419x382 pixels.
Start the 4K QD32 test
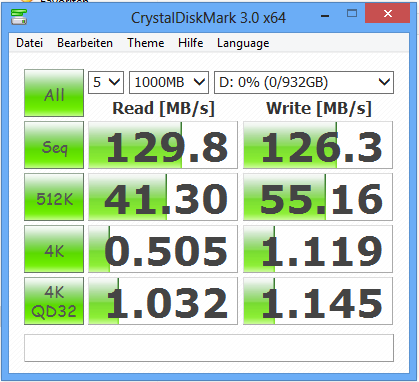coord(54,301)
